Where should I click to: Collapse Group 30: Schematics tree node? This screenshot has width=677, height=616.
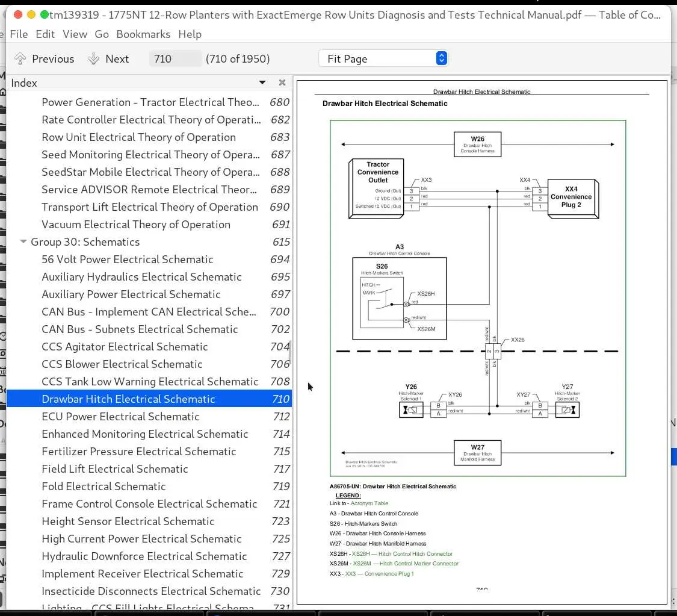point(23,241)
